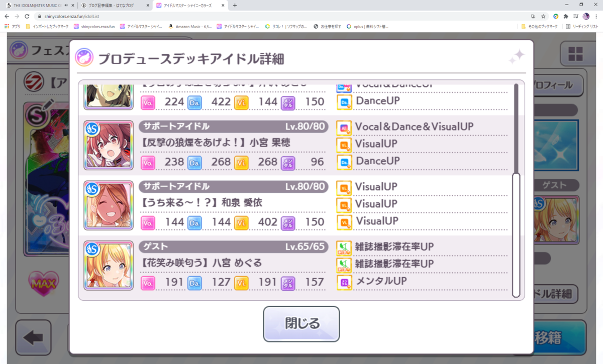Open the grid view icon behind dialog
Image resolution: width=603 pixels, height=364 pixels.
tap(575, 54)
